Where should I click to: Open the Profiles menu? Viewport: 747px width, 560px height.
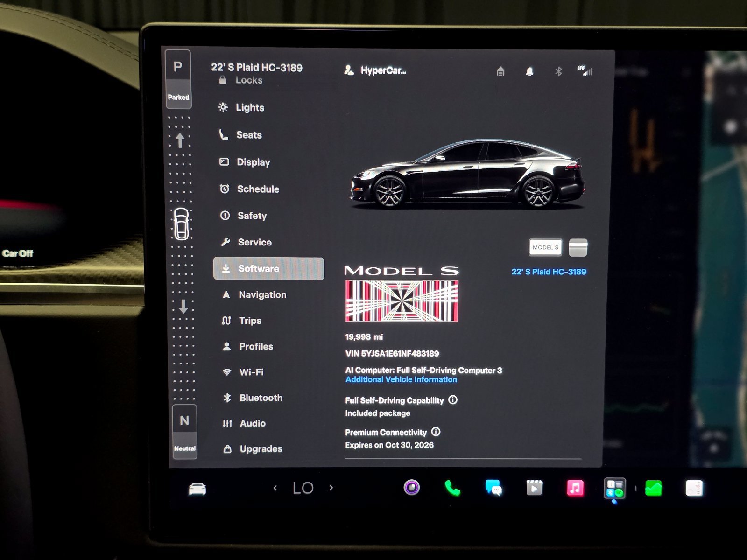247,346
